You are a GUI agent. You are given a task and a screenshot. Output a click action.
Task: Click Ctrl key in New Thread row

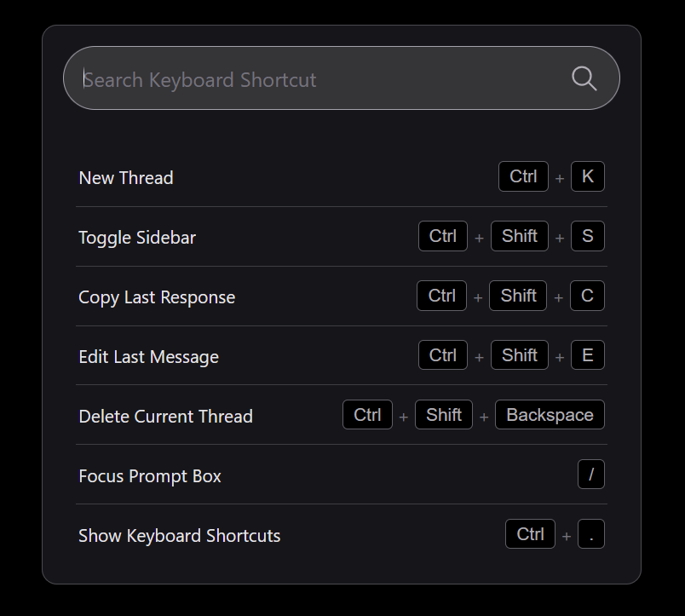pyautogui.click(x=523, y=176)
